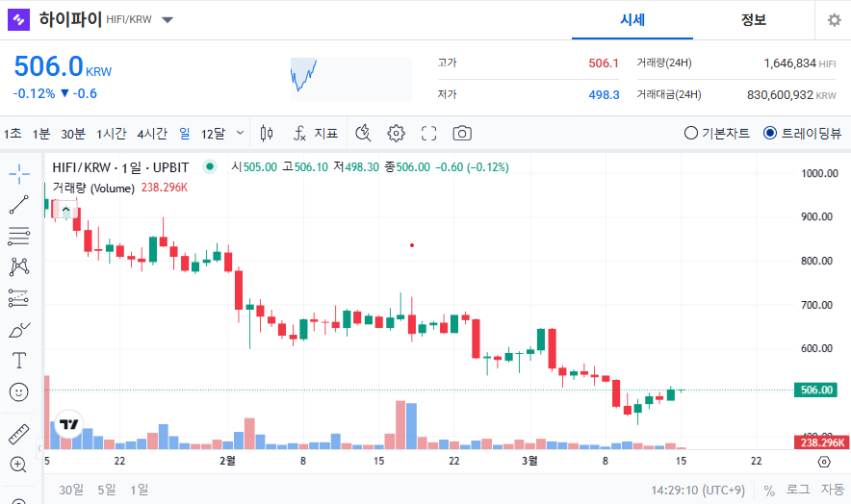The height and width of the screenshot is (504, 851).
Task: Select the brush drawing tool
Action: pyautogui.click(x=19, y=329)
